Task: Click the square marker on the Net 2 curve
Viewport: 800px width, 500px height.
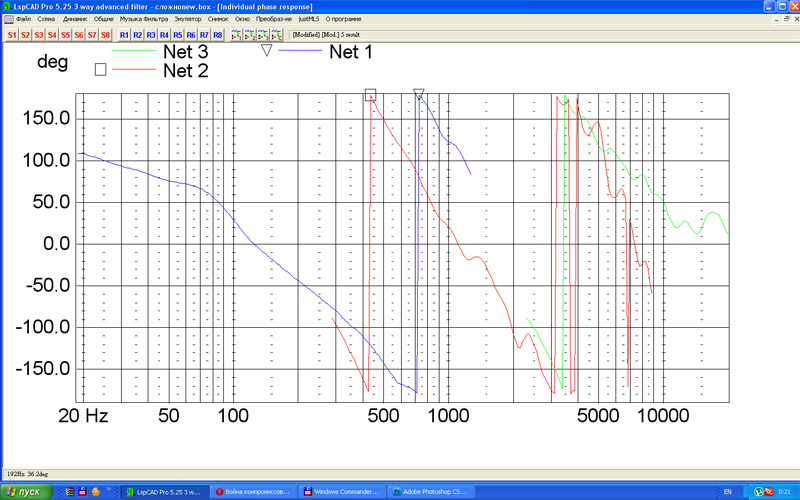Action: coord(370,94)
